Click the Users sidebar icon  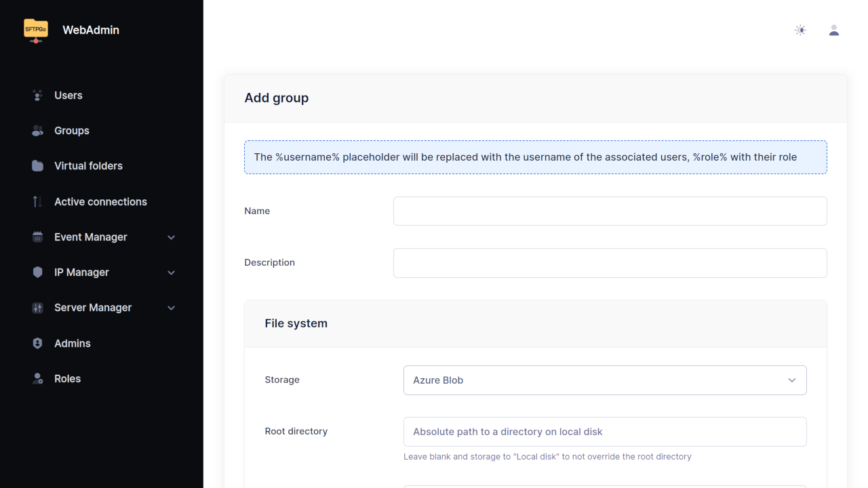coord(37,96)
